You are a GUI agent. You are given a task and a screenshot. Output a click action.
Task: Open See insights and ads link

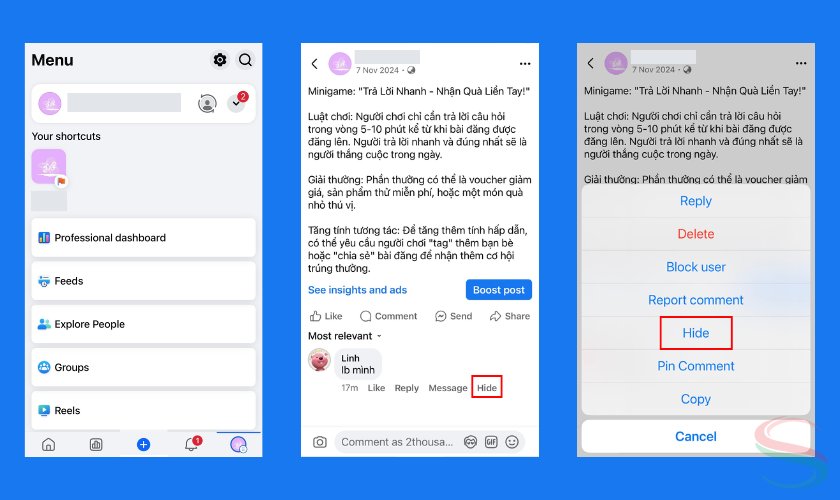pyautogui.click(x=357, y=290)
